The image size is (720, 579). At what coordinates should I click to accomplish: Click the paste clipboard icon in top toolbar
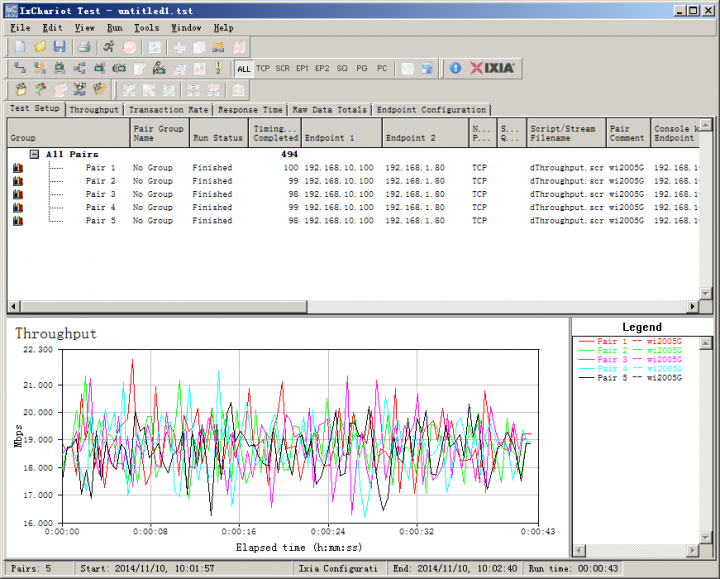tap(219, 47)
